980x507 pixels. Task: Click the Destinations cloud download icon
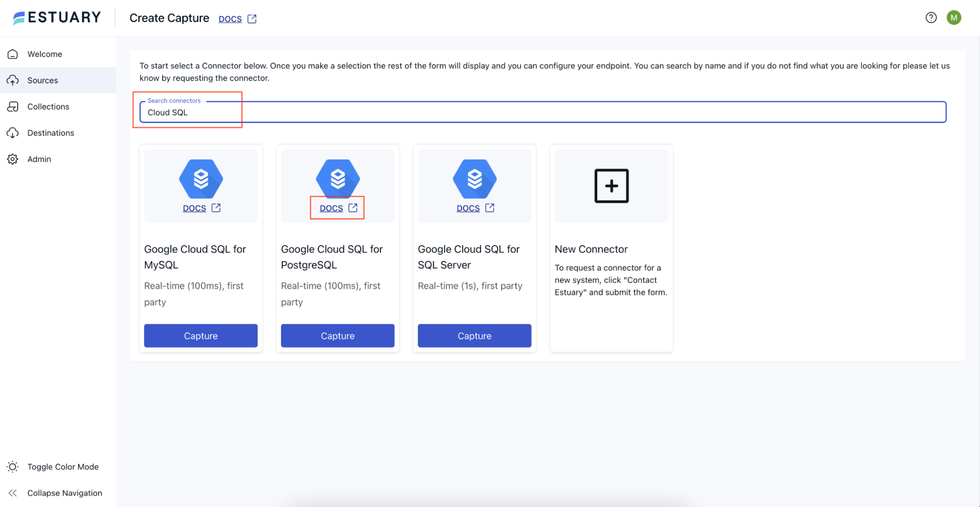pyautogui.click(x=13, y=133)
